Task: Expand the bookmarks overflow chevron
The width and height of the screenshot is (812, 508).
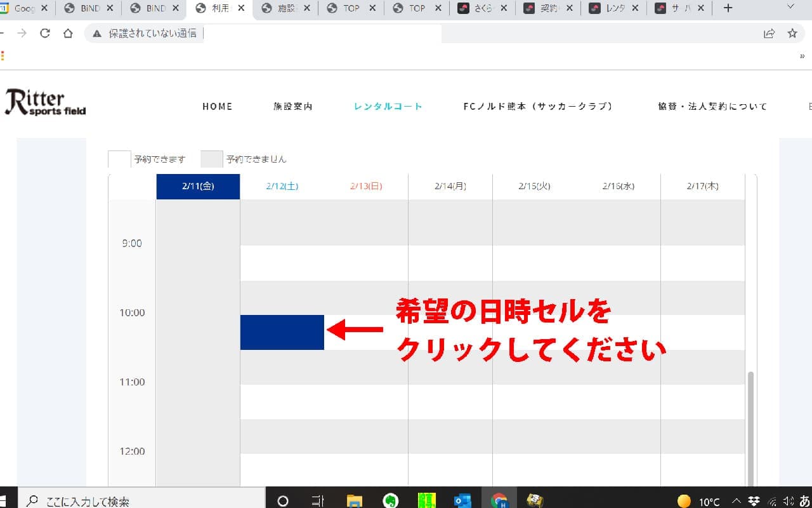Action: (x=802, y=56)
